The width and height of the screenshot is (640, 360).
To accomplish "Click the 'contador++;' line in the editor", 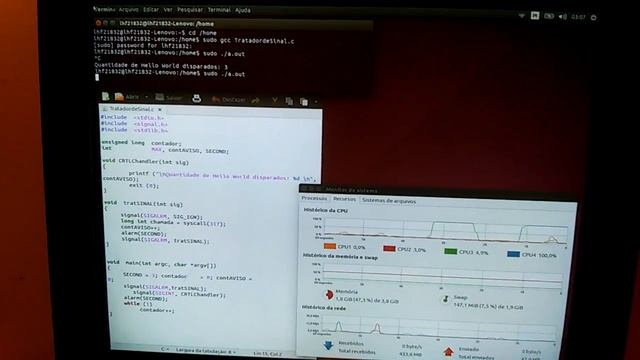I will [x=157, y=310].
